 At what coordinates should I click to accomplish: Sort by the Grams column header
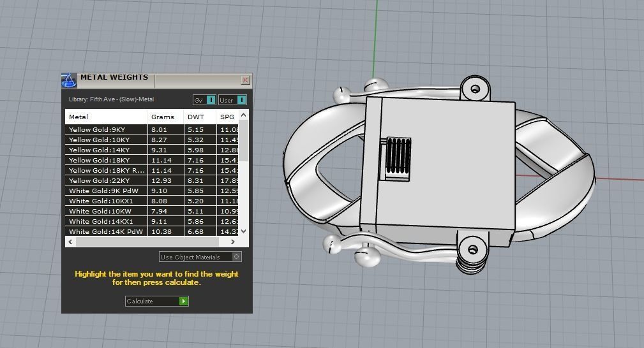tap(165, 117)
